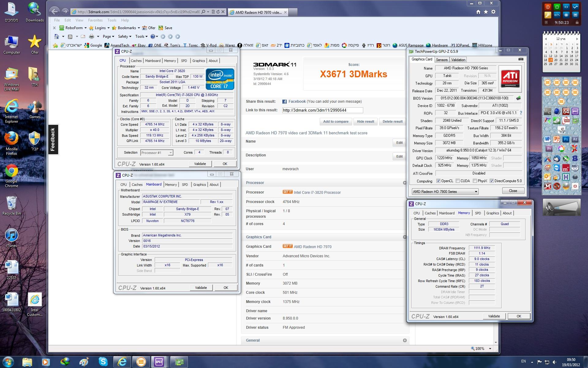This screenshot has height=368, width=588.
Task: Open IE Tools gear icon at top right
Action: click(x=493, y=12)
